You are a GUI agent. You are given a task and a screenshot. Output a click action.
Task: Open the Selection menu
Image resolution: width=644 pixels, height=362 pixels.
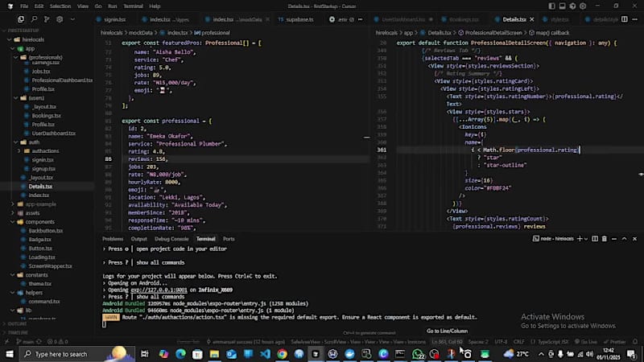pyautogui.click(x=60, y=6)
